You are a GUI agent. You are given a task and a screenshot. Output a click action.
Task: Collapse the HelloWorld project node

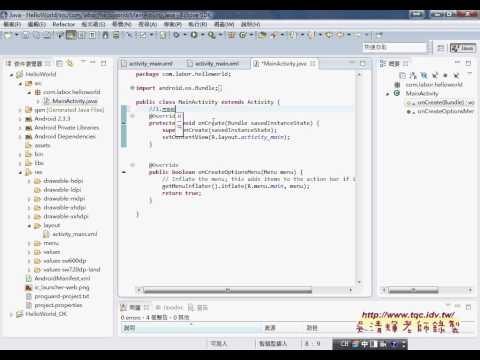click(x=12, y=75)
